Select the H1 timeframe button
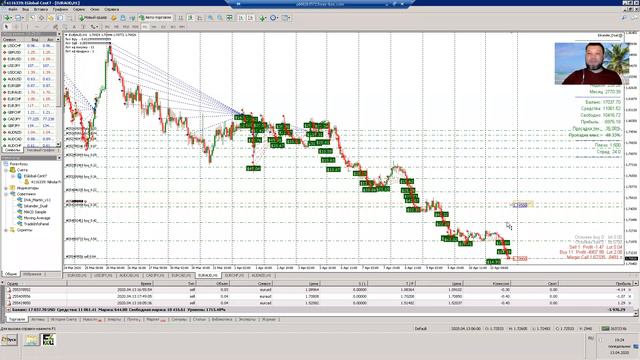This screenshot has width=640, height=360. coord(145,27)
